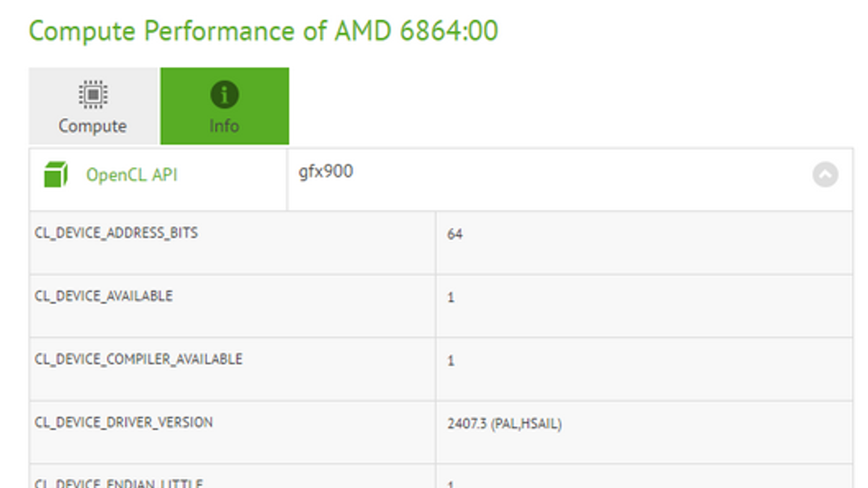Click the CL_DEVICE_AVAILABLE value 1
Screen dimensions: 868x488
(451, 298)
